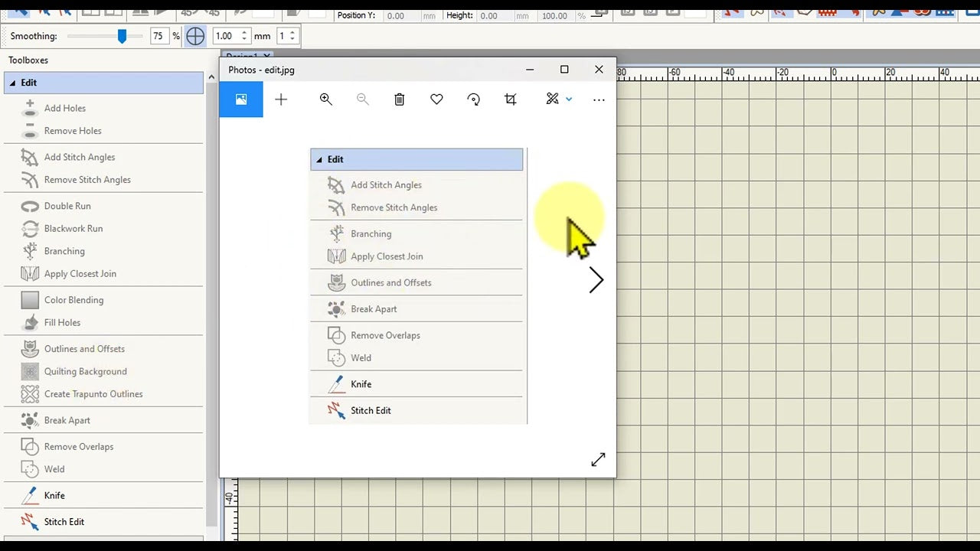Expand the next photo arrow in viewer

tap(596, 280)
